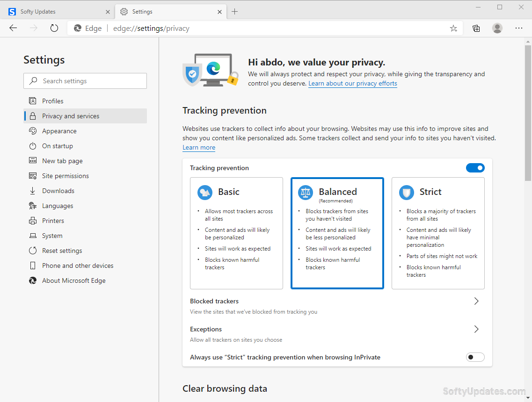Click the About Microsoft Edge logo icon
Screen dimensions: 532x402
tap(33, 280)
